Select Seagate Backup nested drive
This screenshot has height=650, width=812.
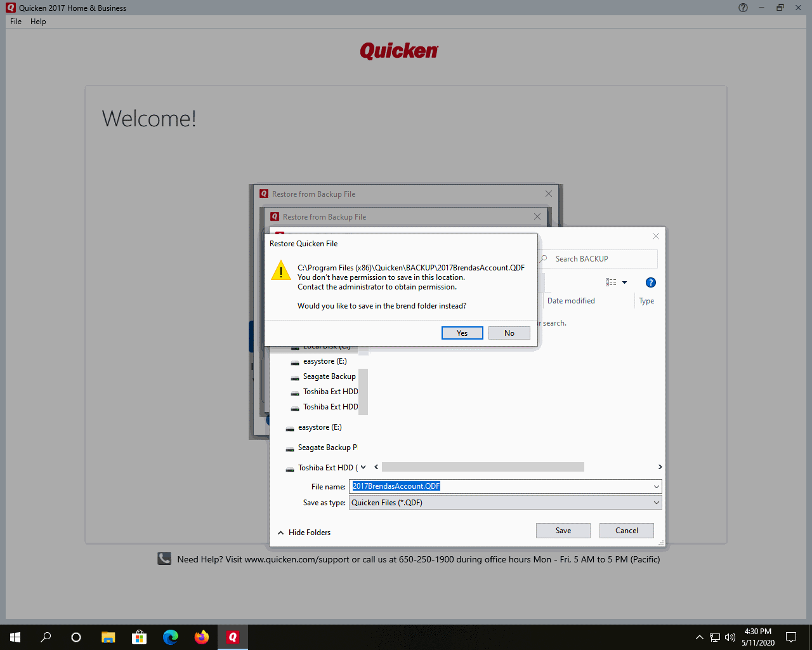pos(323,376)
